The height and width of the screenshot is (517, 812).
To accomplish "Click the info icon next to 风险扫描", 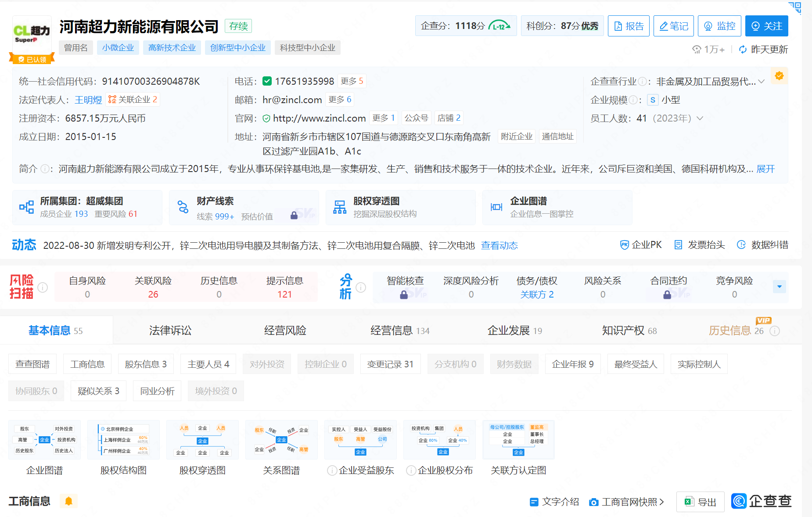I will [x=43, y=287].
